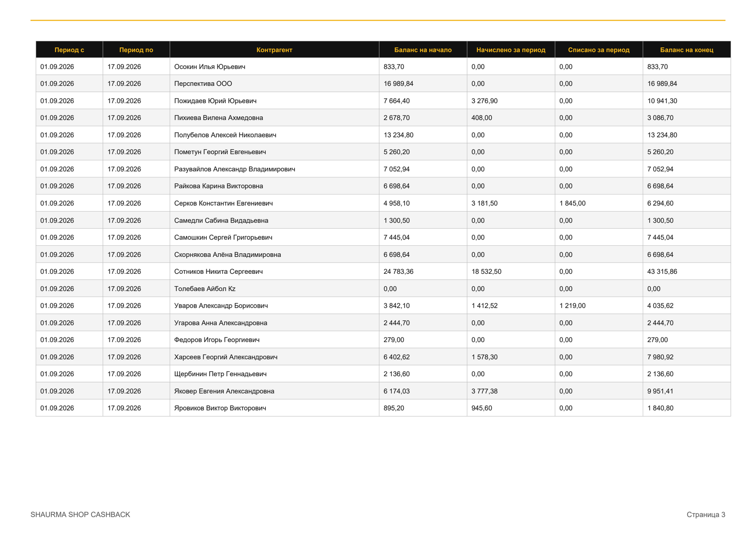Click on 'Райкова Карина Викторовна'
This screenshot has width=756, height=535.
tap(219, 186)
